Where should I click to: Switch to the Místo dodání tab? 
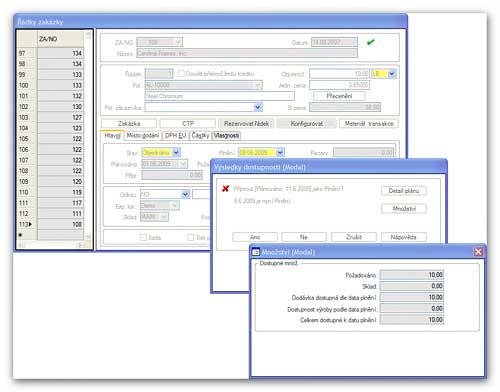(143, 135)
